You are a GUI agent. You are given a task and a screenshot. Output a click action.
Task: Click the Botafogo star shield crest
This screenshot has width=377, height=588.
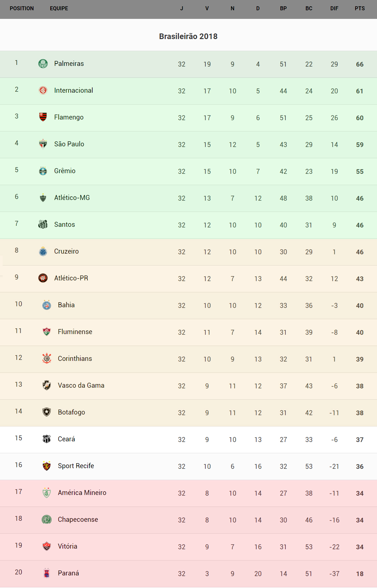click(47, 412)
